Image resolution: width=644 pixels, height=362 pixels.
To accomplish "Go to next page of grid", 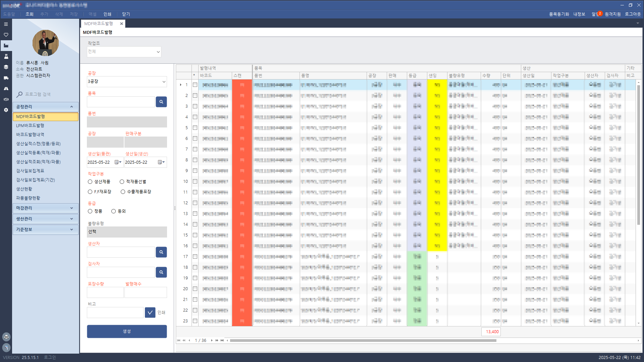I will click(212, 340).
